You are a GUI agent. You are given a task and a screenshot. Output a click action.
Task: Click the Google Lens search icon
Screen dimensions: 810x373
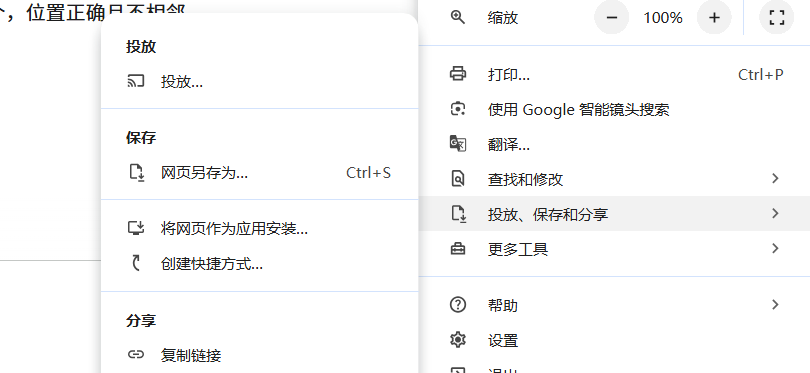[x=458, y=109]
